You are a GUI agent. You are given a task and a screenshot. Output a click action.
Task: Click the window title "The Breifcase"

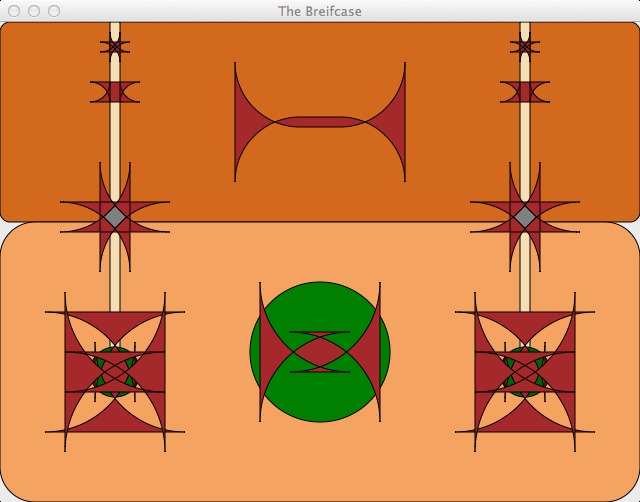[320, 11]
